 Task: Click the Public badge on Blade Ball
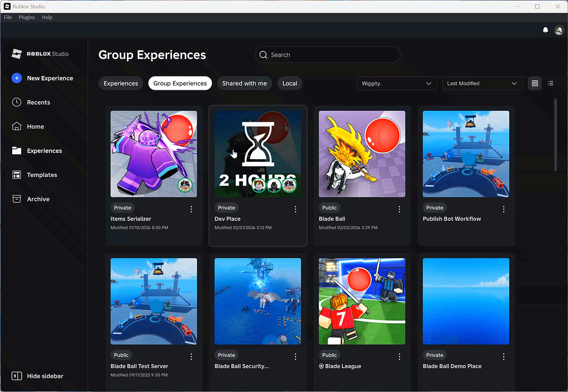[x=329, y=208]
